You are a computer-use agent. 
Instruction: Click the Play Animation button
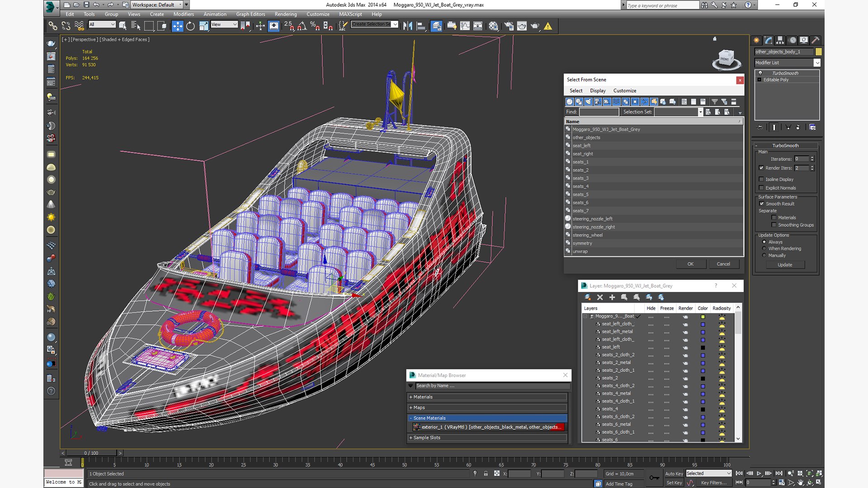759,473
